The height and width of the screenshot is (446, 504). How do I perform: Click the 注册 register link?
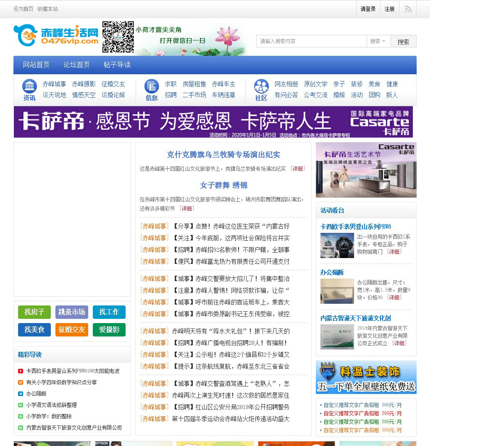point(389,9)
